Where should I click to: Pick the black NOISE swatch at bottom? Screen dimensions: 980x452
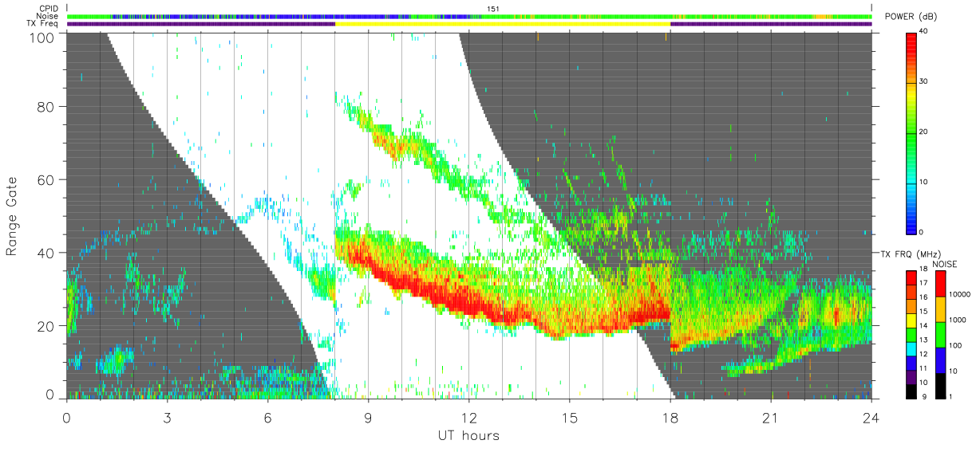tap(942, 386)
